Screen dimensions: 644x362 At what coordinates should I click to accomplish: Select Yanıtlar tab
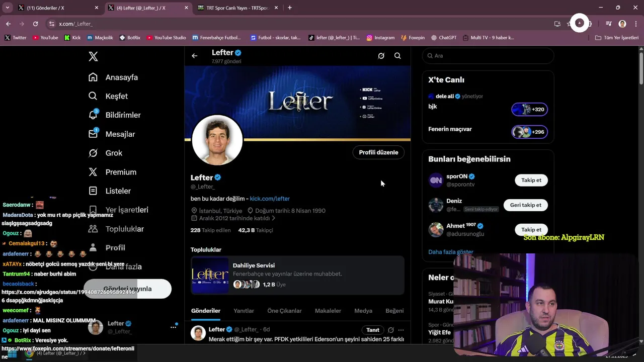(x=244, y=311)
